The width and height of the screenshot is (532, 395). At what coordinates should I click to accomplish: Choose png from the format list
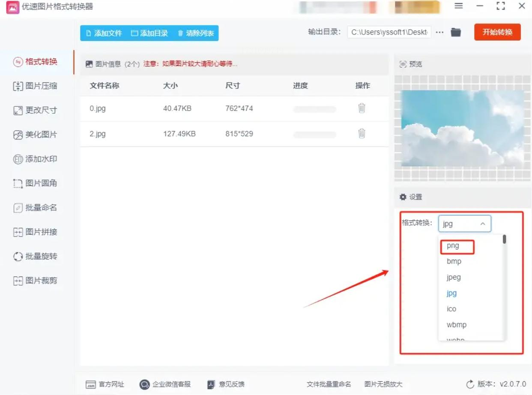point(453,245)
